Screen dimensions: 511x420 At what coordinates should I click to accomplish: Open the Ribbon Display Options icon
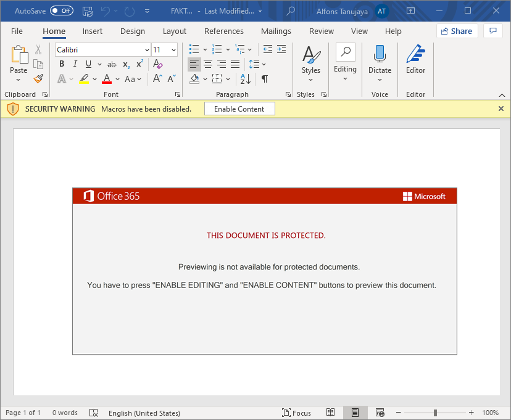point(410,10)
